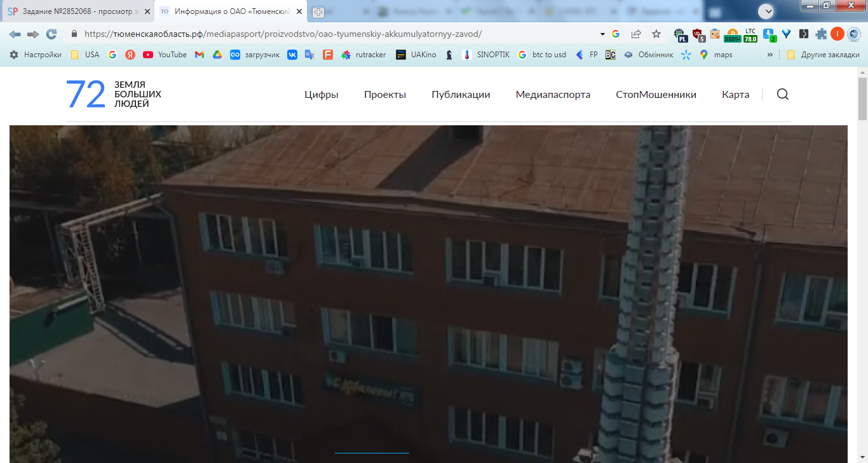Open the СтопМошенники menu item
This screenshot has height=463, width=868.
tap(656, 95)
